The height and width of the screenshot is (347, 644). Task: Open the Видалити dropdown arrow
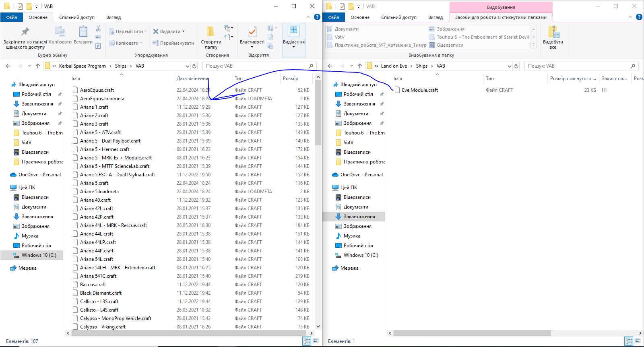click(183, 31)
